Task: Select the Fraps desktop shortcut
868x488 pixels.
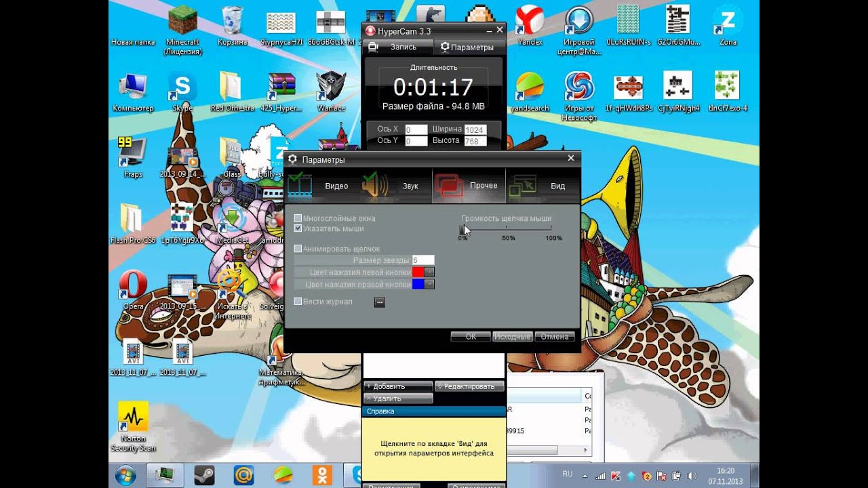Action: [133, 157]
